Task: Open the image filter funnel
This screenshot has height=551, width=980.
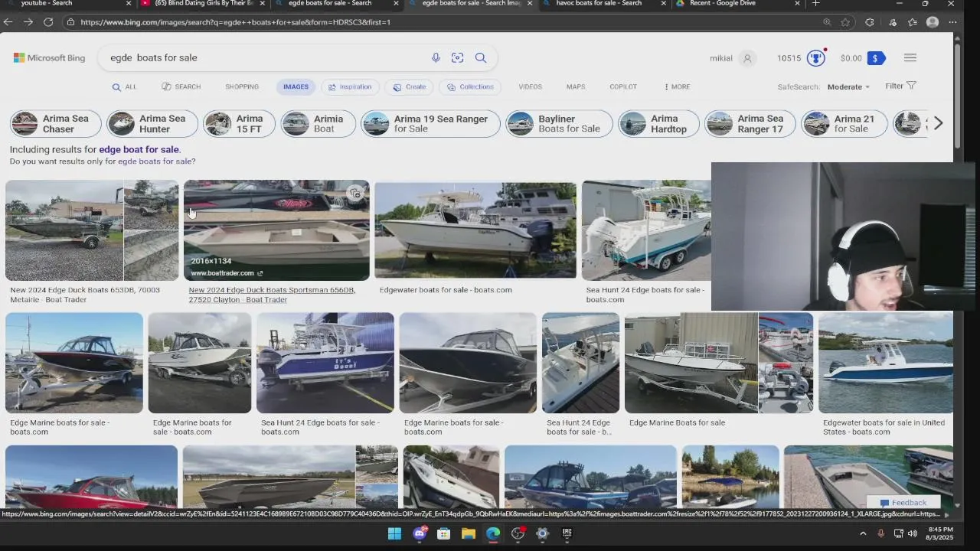Action: click(x=911, y=86)
